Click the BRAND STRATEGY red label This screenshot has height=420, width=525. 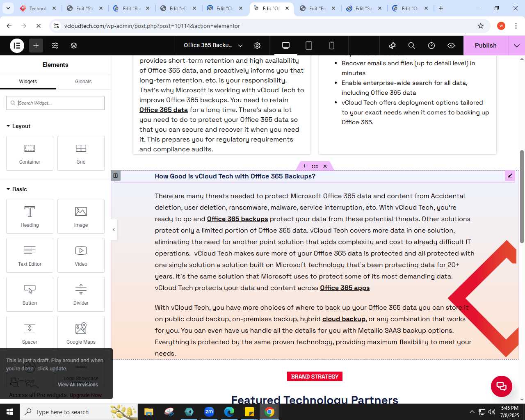pos(315,377)
